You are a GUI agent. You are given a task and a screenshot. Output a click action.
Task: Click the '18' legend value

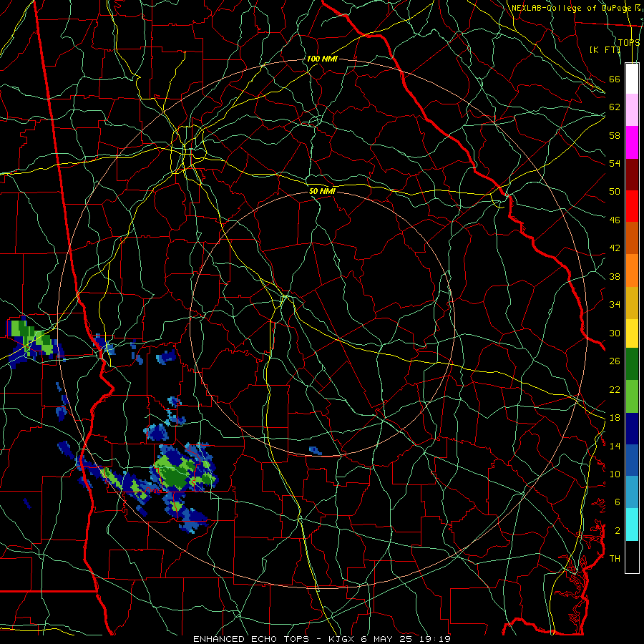pyautogui.click(x=615, y=418)
